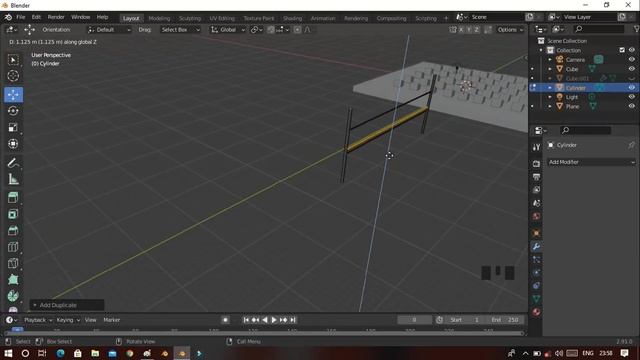Open the World properties tab
The image size is (640, 360).
536,216
